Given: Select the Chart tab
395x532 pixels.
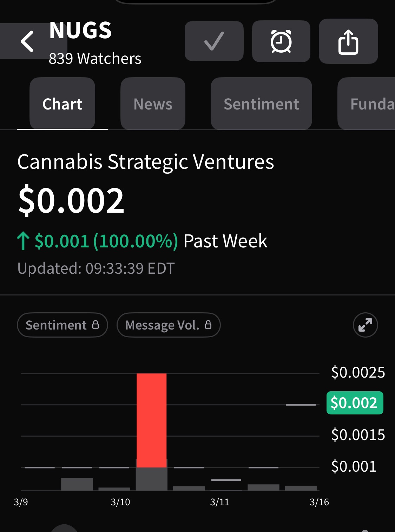Looking at the screenshot, I should pyautogui.click(x=62, y=104).
